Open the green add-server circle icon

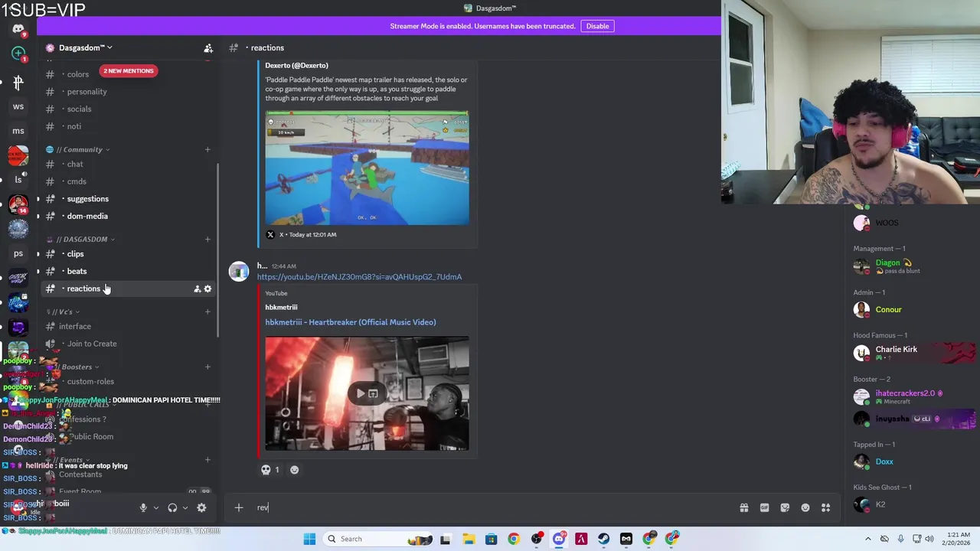(18, 54)
